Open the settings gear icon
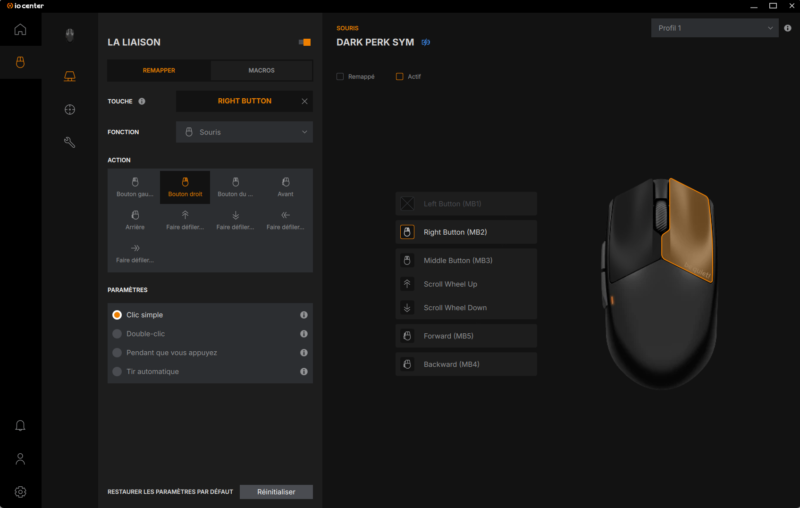 click(20, 492)
